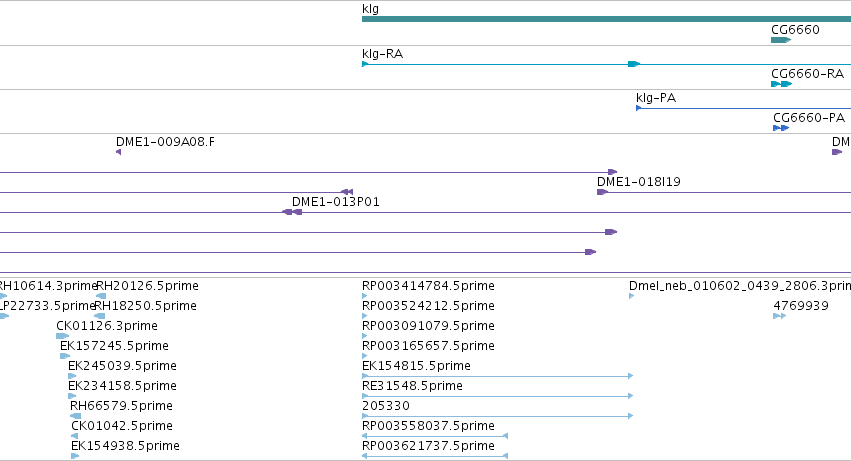
Task: Click the CG6660-PA blue arrow glyphs
Action: (x=781, y=128)
